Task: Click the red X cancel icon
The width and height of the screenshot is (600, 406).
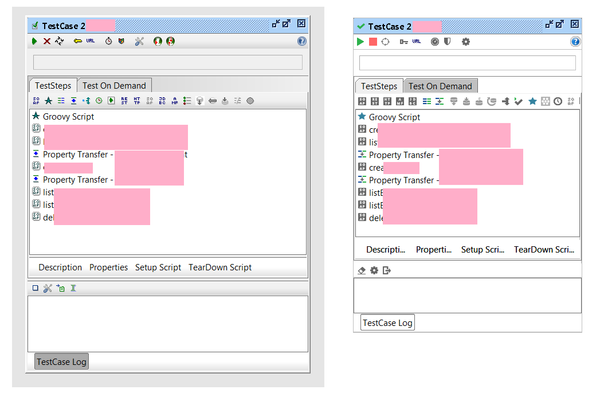Action: [47, 41]
